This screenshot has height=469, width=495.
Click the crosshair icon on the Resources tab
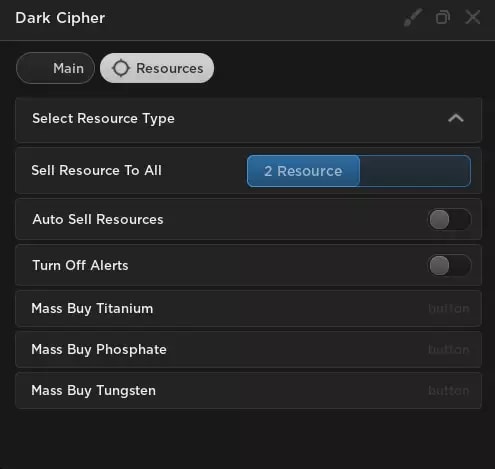pos(120,68)
